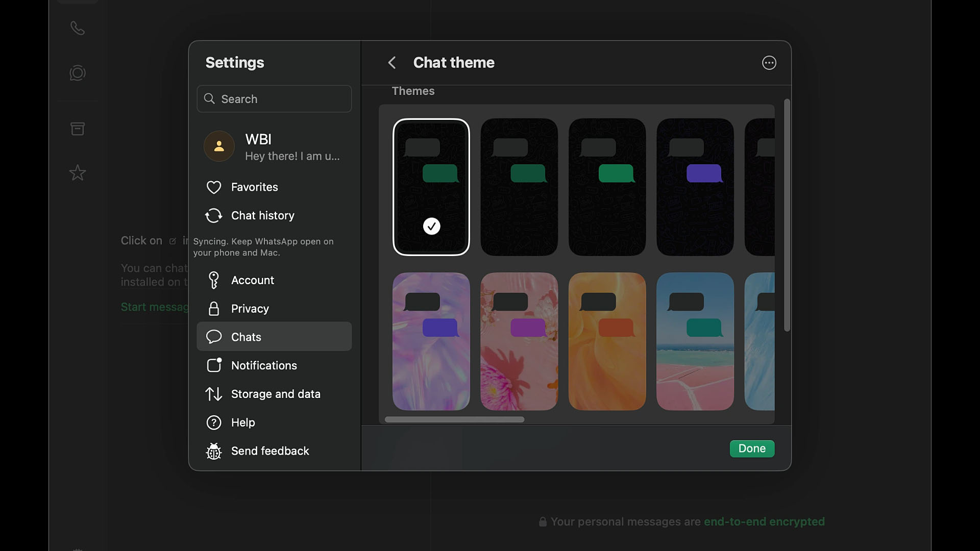Open the Status updates icon
The height and width of the screenshot is (551, 980).
tap(78, 73)
